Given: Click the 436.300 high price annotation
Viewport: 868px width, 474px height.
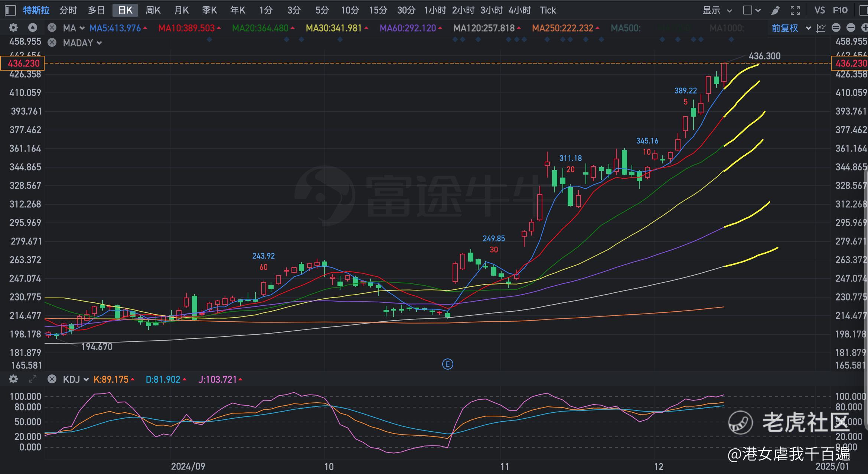Looking at the screenshot, I should point(764,56).
